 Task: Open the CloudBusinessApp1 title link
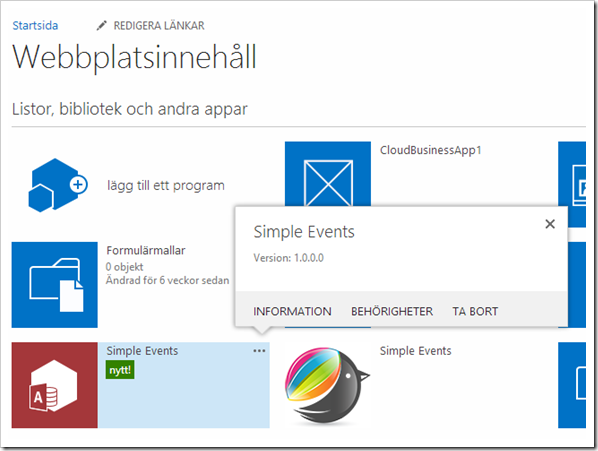click(x=431, y=150)
